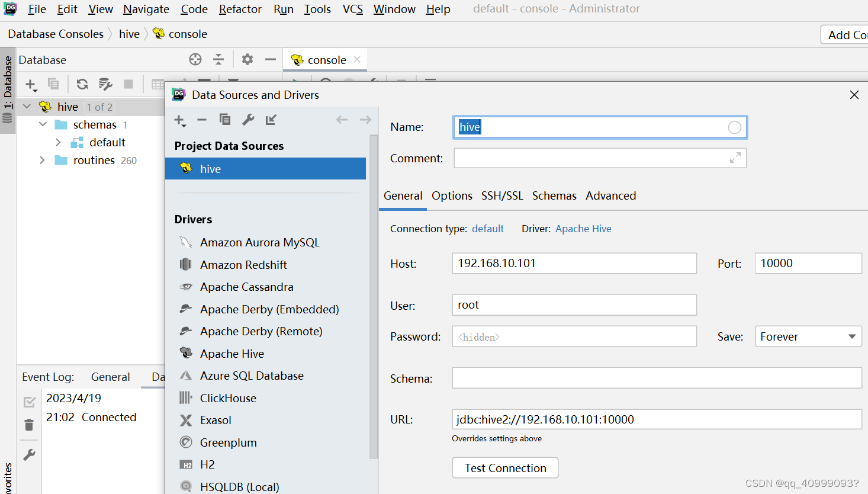This screenshot has height=494, width=868.
Task: Expand the Comment field with arrows icon
Action: tap(735, 158)
